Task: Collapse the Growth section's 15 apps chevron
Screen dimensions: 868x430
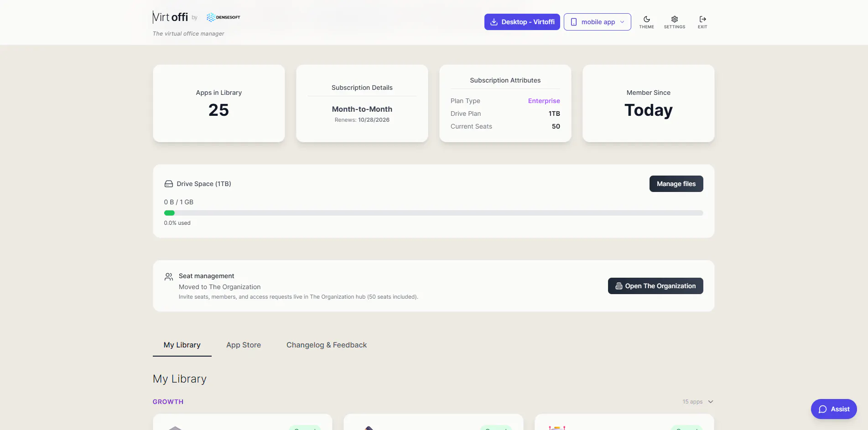Action: point(710,402)
